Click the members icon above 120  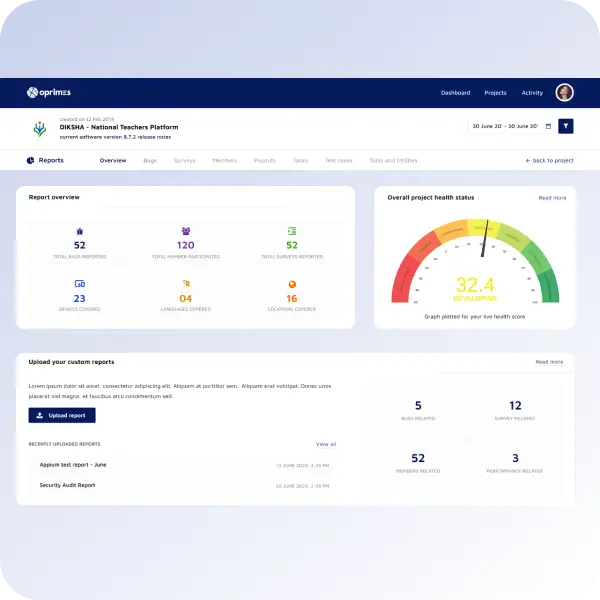click(x=186, y=231)
